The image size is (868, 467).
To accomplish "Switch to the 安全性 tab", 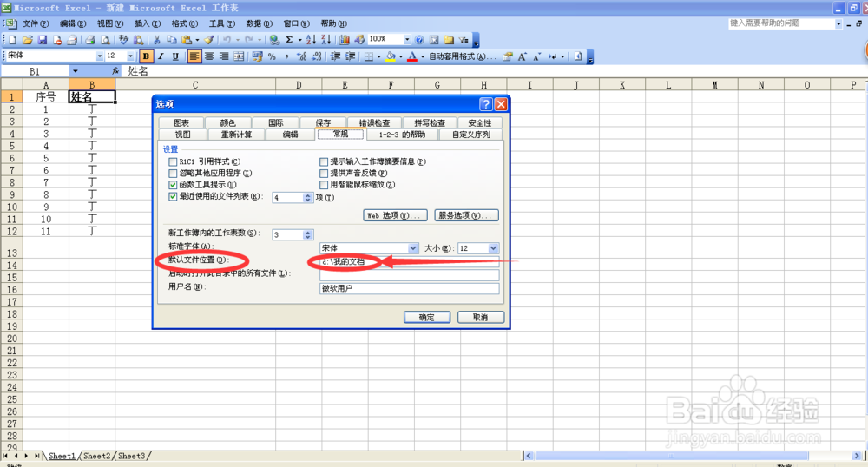I will click(479, 123).
